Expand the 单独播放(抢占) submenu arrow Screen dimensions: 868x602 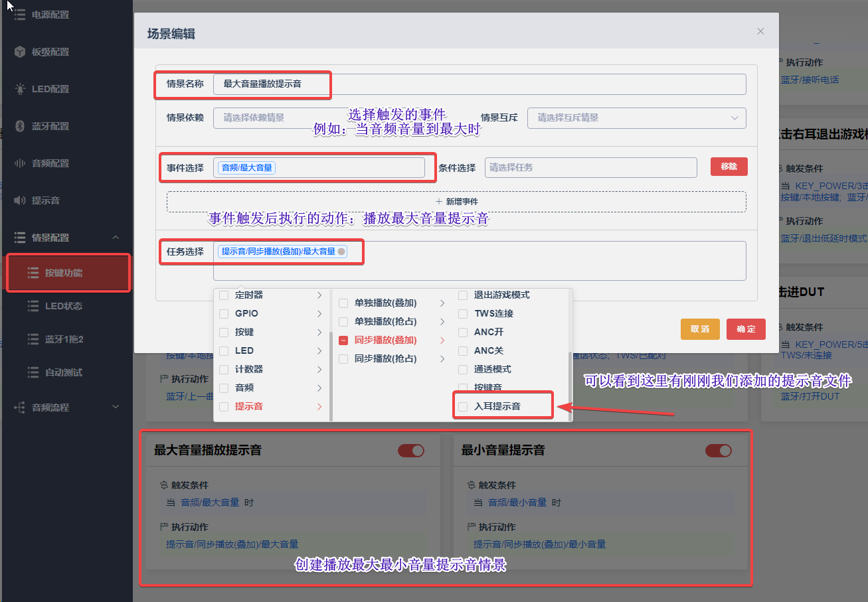pyautogui.click(x=442, y=321)
